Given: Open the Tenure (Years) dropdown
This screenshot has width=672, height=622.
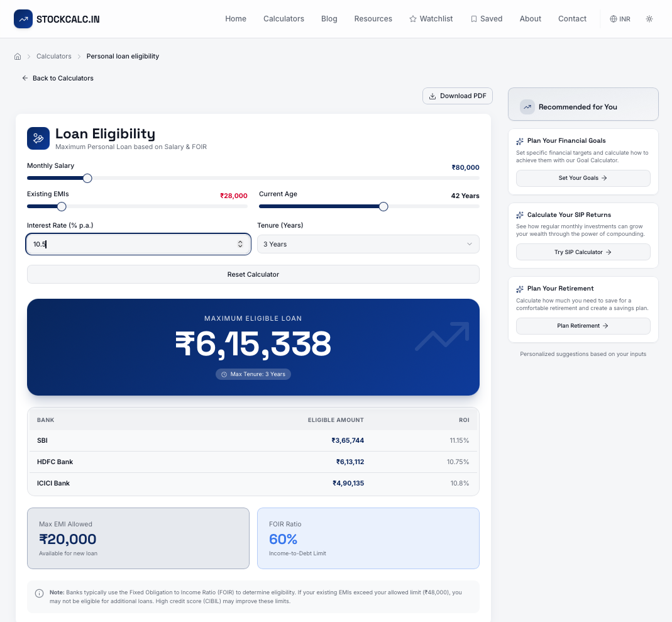Looking at the screenshot, I should pos(368,244).
